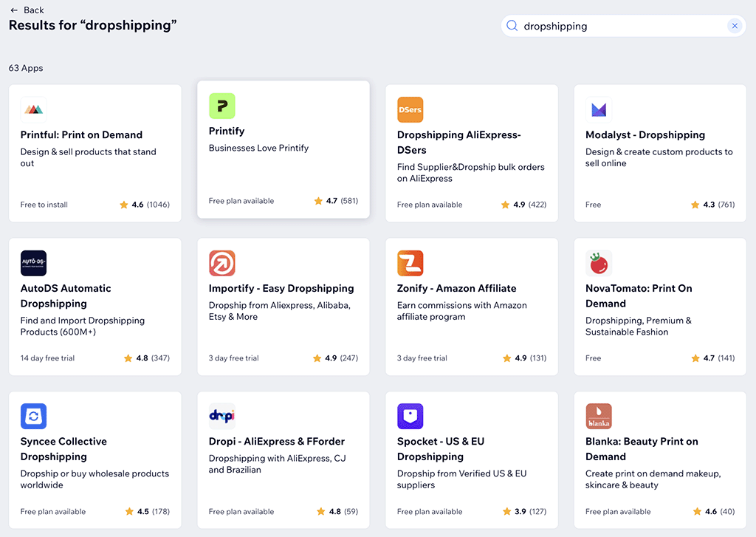Click the green Printify app icon
This screenshot has width=756, height=537.
pos(221,106)
